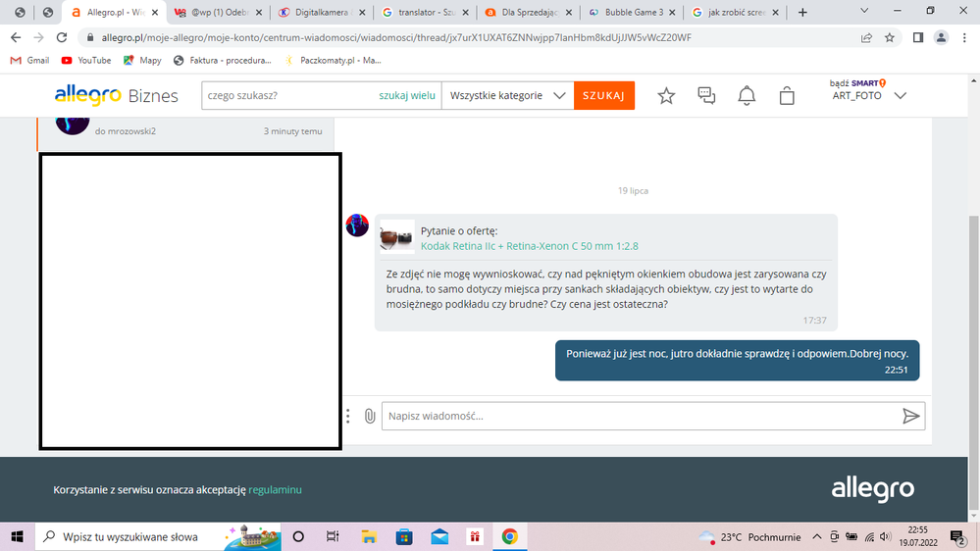980x551 pixels.
Task: Open the favorites star icon in Allegro header
Action: 666,96
